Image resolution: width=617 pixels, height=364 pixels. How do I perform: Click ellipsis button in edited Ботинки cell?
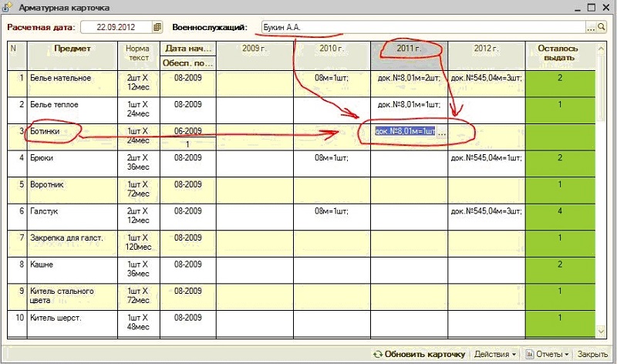[x=441, y=132]
